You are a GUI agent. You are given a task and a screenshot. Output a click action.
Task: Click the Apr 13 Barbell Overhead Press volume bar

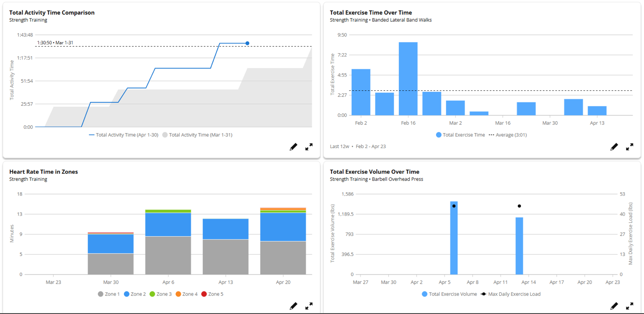tap(519, 246)
